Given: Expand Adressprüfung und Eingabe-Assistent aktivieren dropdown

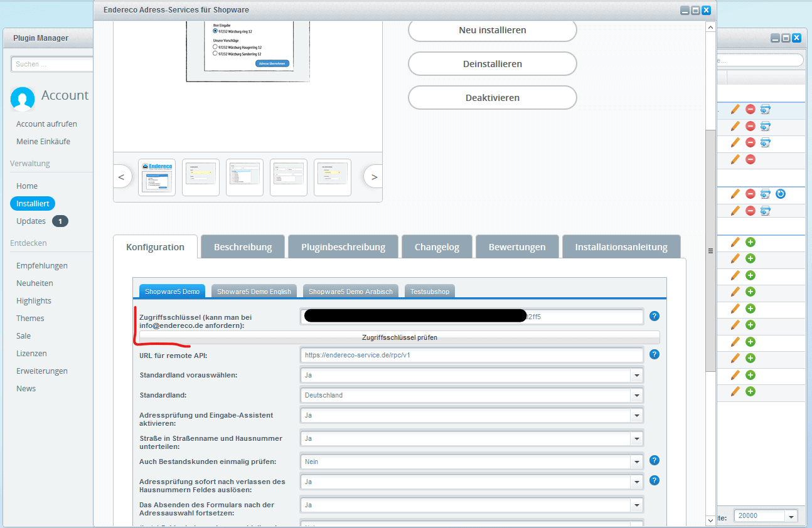Looking at the screenshot, I should pyautogui.click(x=637, y=415).
